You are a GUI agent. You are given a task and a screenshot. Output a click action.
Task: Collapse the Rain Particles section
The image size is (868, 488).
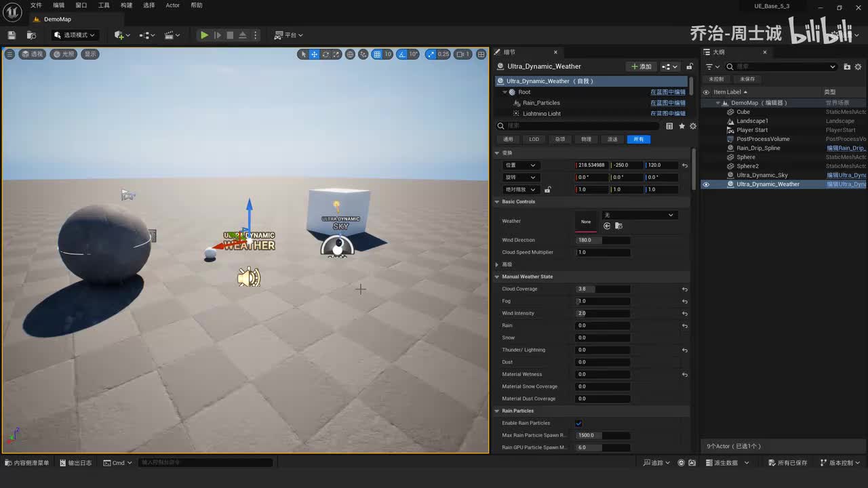click(x=497, y=411)
